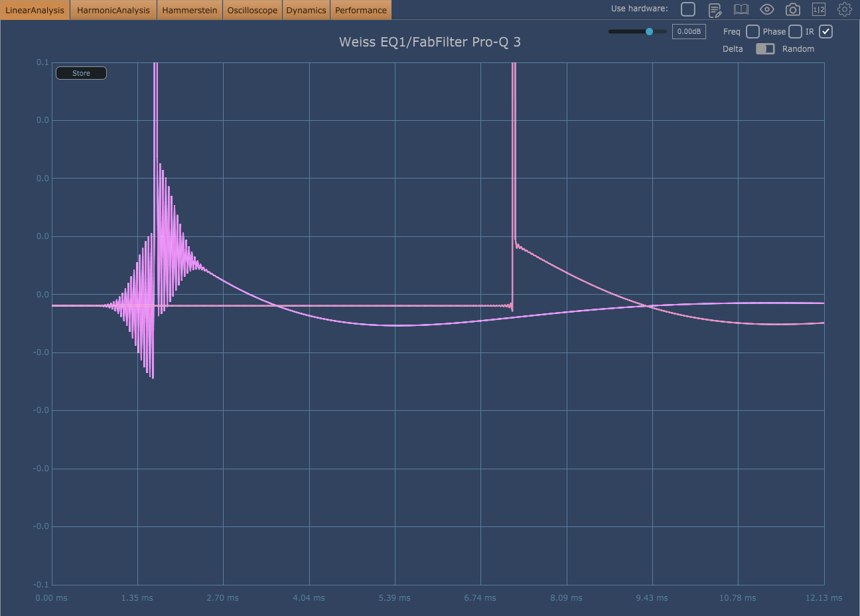Click the Store button
This screenshot has width=860, height=616.
coord(81,73)
